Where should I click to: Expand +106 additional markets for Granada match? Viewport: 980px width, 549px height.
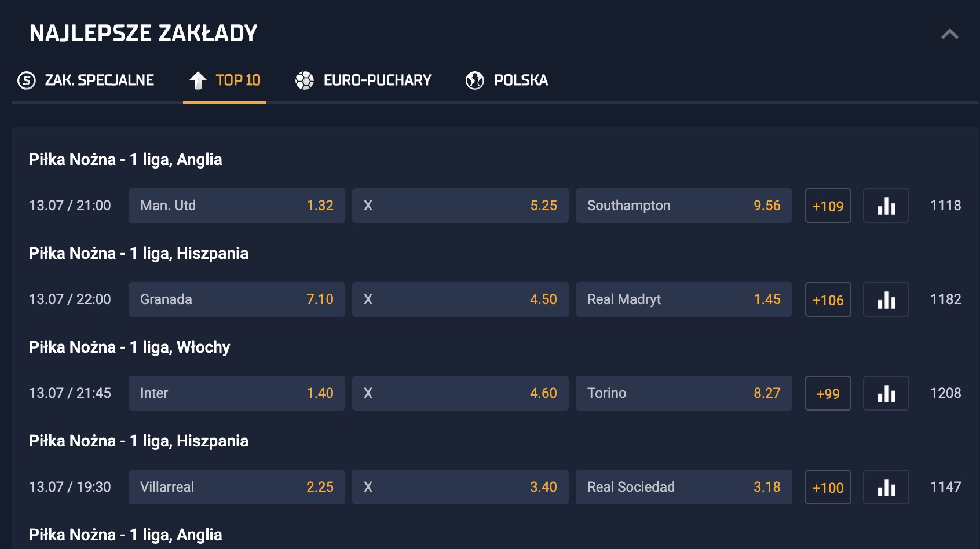point(828,299)
